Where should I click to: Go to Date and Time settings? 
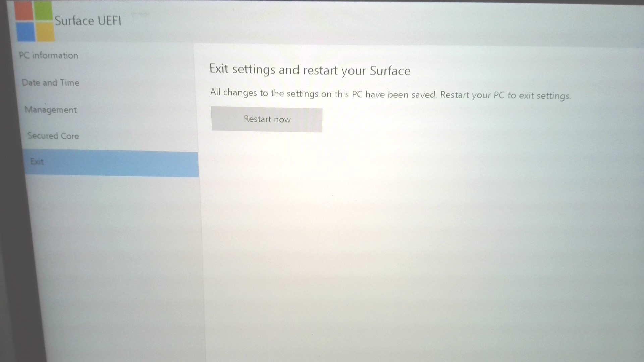pos(51,83)
